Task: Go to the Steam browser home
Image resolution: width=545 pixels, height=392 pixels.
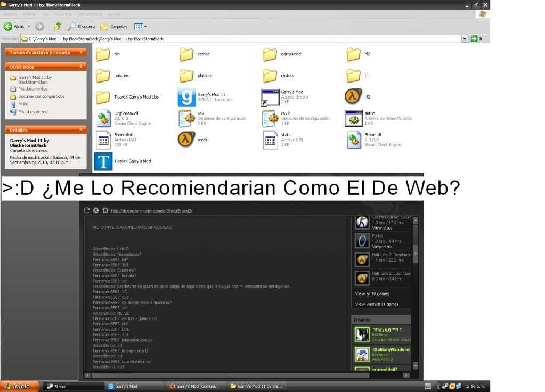Action: (x=105, y=210)
